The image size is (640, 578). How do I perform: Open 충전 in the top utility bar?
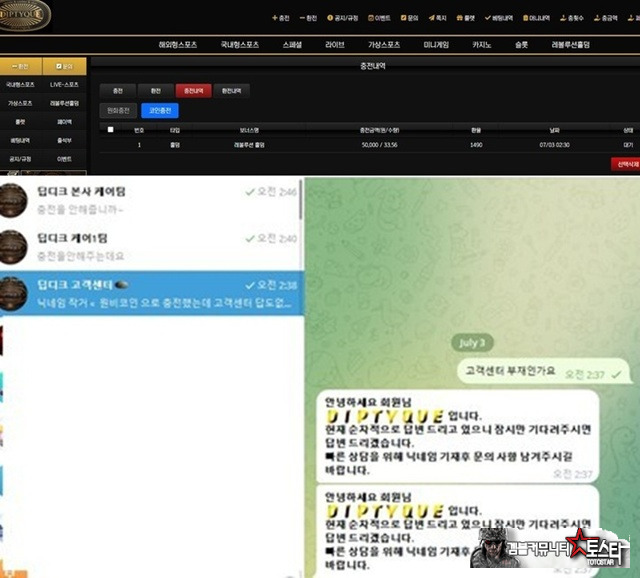(x=281, y=18)
